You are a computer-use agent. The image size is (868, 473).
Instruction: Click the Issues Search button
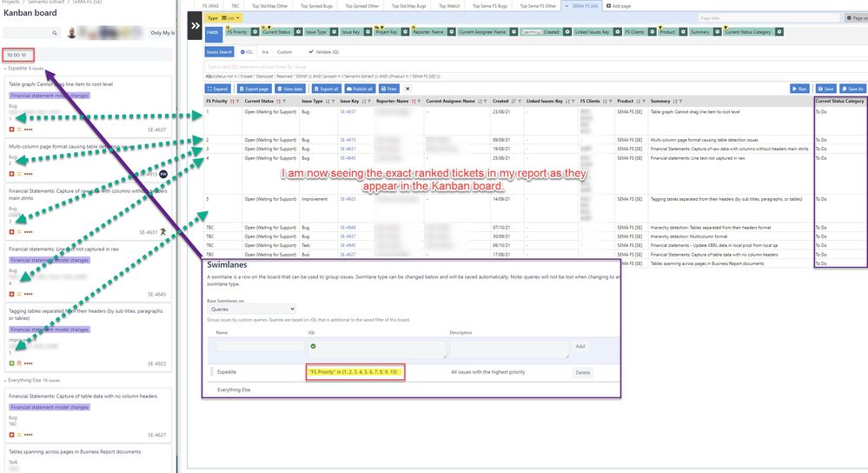219,52
